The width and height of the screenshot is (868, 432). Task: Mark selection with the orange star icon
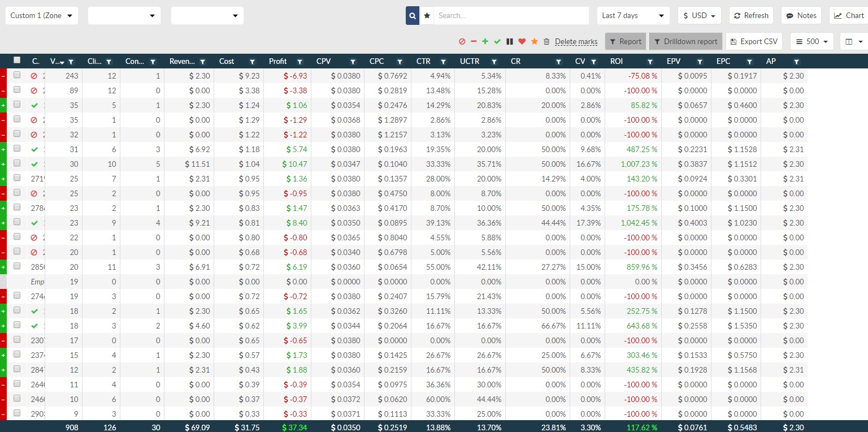coord(535,42)
